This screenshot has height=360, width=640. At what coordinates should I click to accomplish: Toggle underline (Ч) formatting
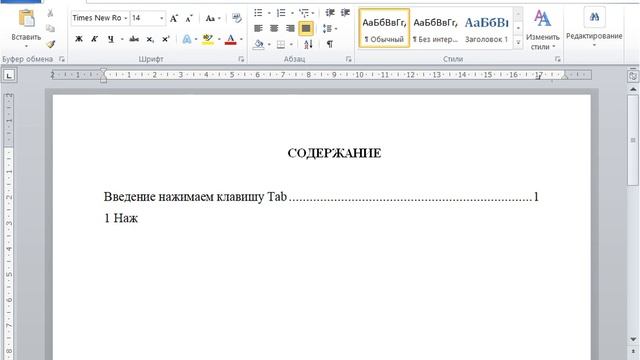point(111,39)
